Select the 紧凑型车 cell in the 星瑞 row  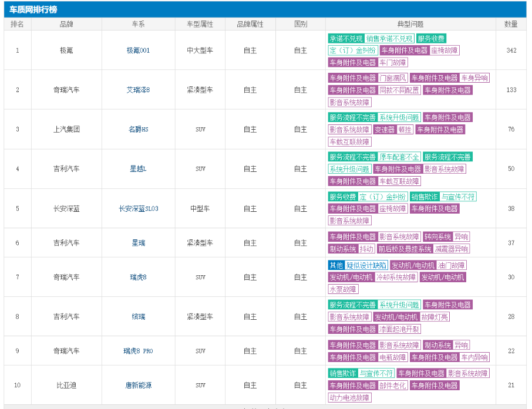click(x=200, y=243)
